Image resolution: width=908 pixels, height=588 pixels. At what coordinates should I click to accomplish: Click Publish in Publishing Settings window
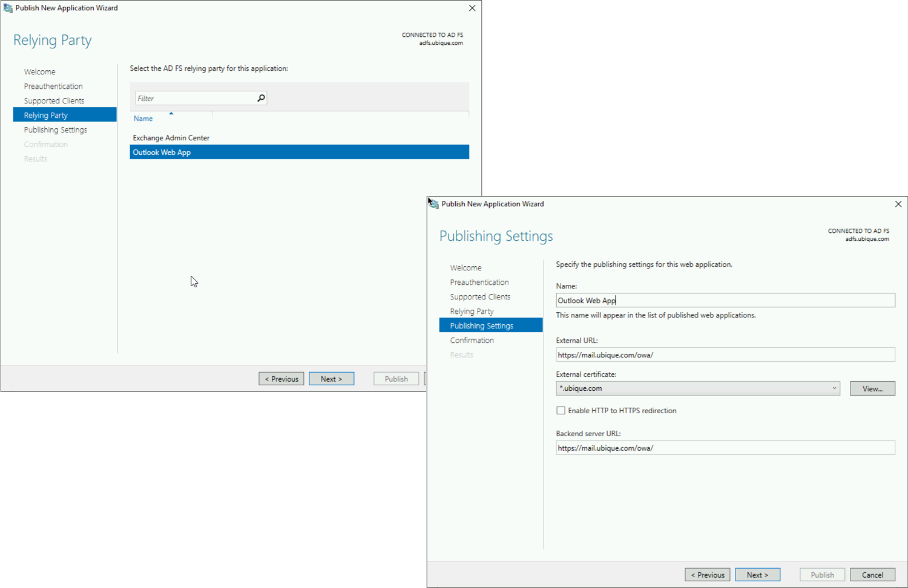click(x=823, y=575)
